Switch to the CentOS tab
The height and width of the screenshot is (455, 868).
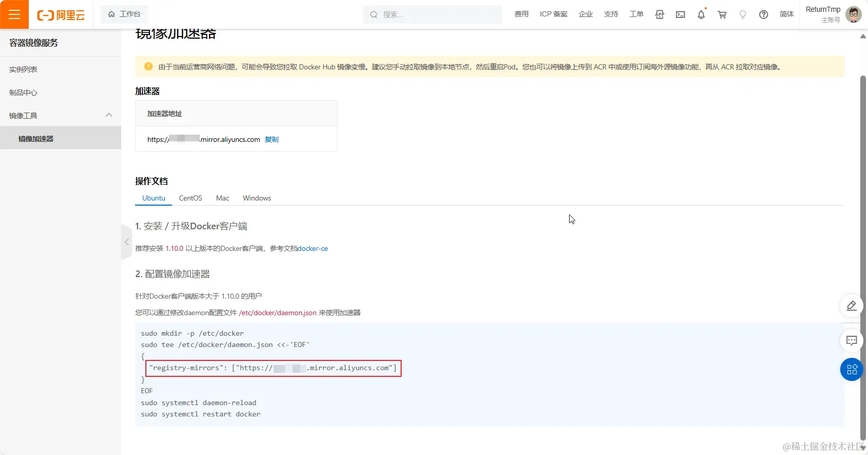tap(191, 198)
